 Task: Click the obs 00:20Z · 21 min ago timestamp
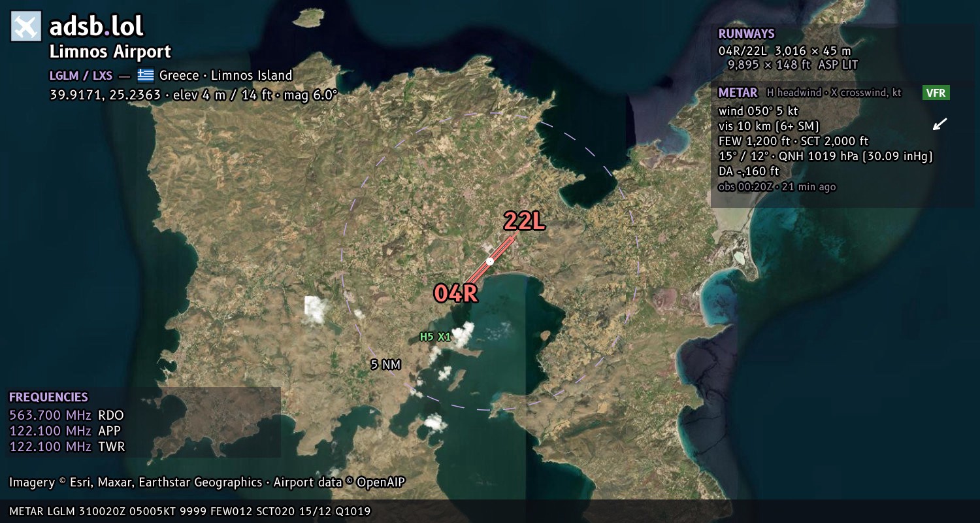pos(777,187)
